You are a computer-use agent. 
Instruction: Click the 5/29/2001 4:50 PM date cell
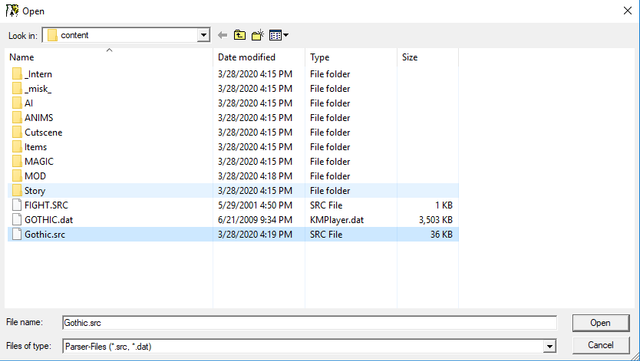click(x=255, y=205)
